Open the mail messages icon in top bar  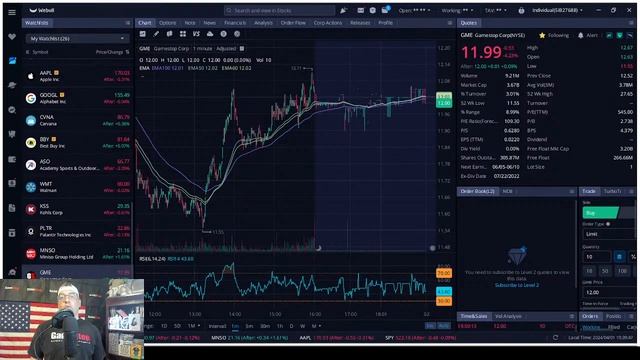pyautogui.click(x=385, y=10)
